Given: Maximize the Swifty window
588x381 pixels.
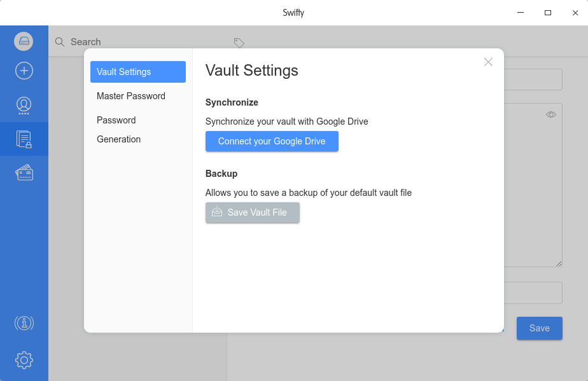Looking at the screenshot, I should point(547,13).
